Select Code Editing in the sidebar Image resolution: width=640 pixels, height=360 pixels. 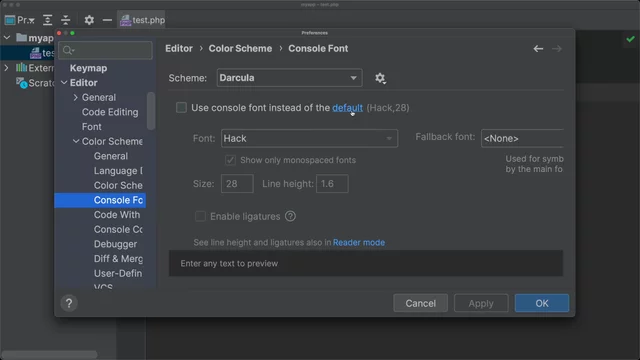coord(110,112)
